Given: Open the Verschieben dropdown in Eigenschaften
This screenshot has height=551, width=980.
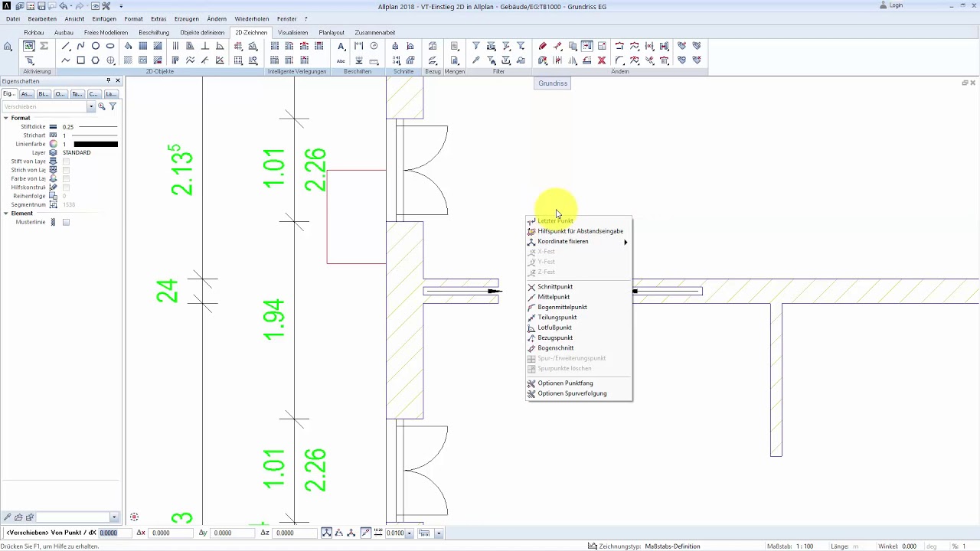Looking at the screenshot, I should (x=91, y=106).
